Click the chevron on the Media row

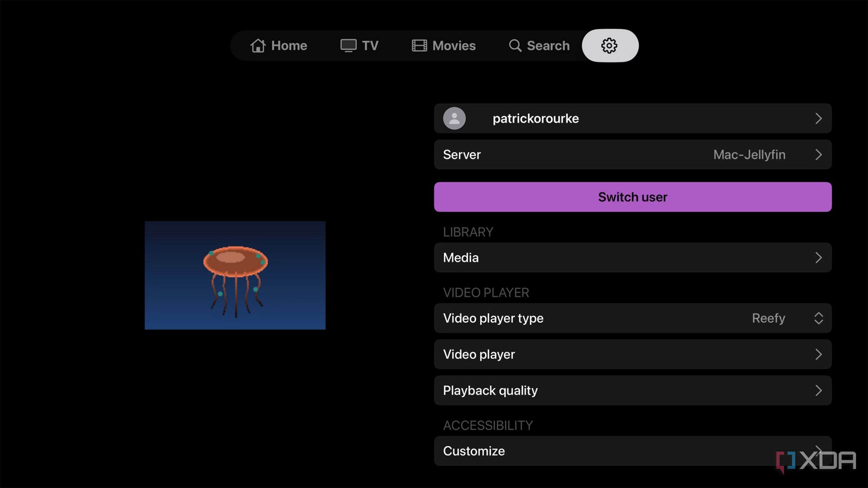[x=818, y=258]
